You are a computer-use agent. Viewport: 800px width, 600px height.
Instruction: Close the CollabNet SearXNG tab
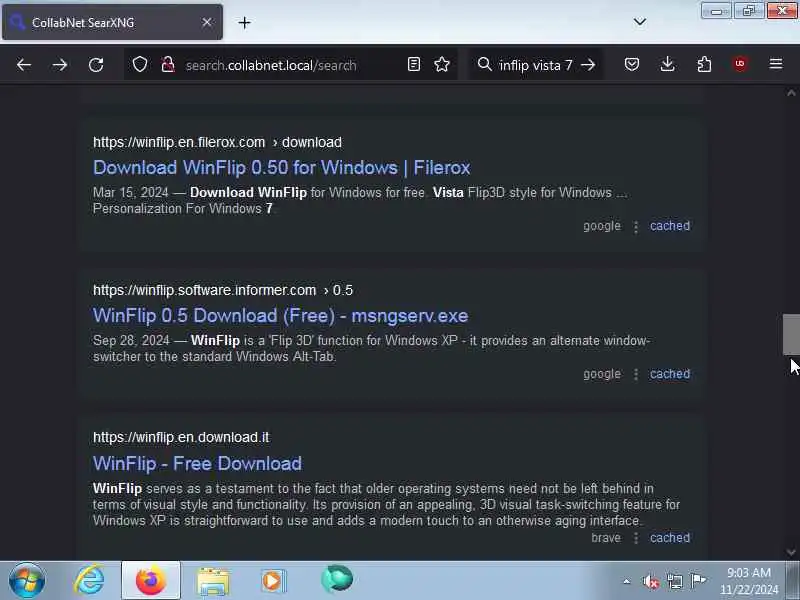point(207,22)
